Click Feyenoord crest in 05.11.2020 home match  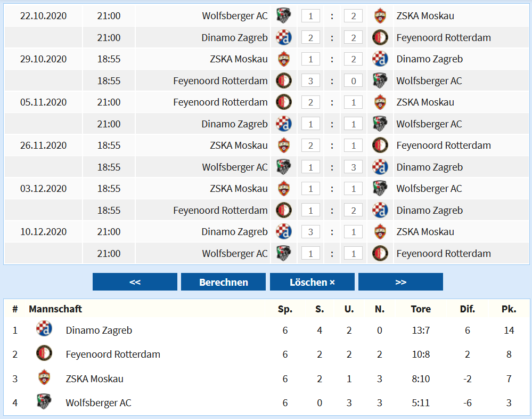point(284,102)
